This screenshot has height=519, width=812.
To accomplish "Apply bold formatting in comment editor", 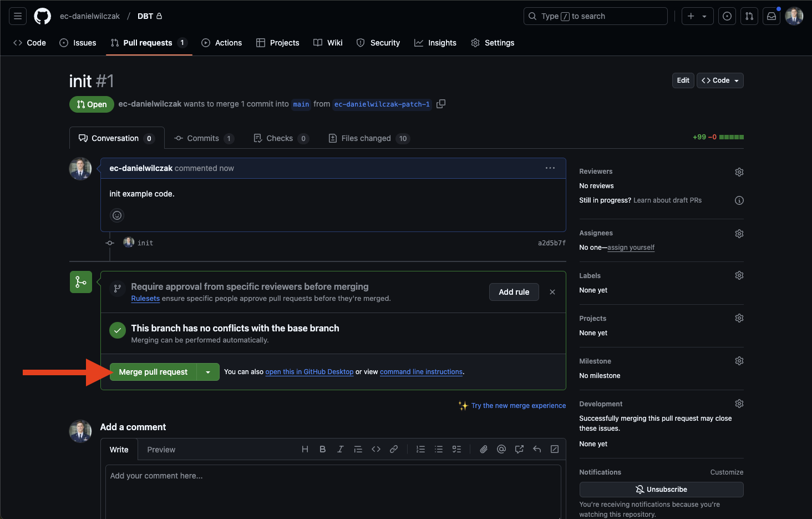I will tap(323, 449).
